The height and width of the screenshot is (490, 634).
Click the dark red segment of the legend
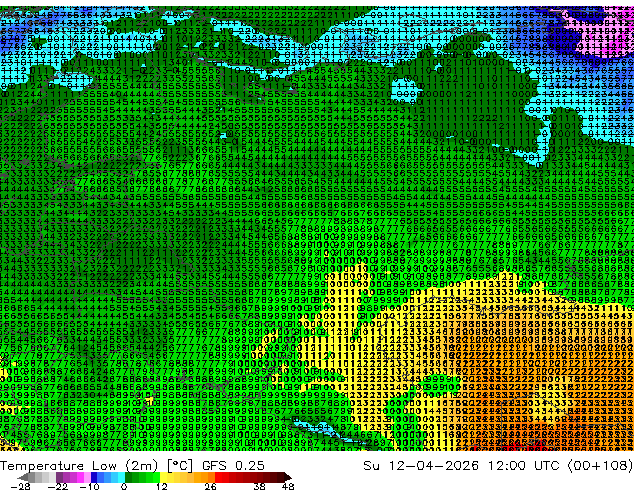pos(253,477)
